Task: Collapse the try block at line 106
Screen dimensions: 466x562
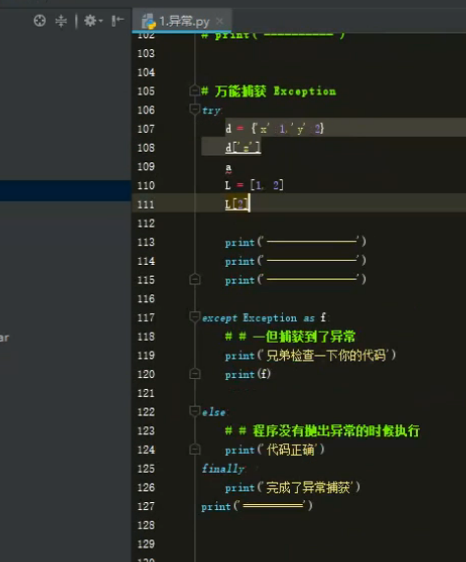Action: pyautogui.click(x=194, y=109)
